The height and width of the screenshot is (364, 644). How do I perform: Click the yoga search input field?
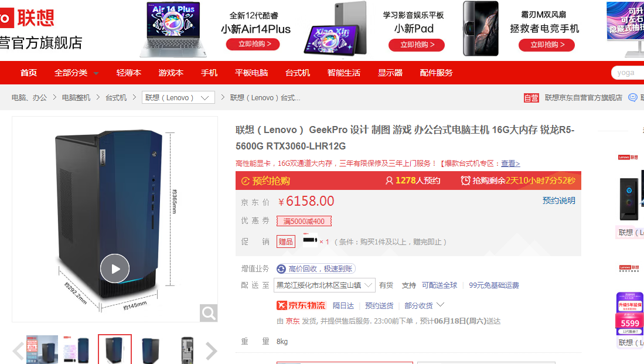coord(628,73)
